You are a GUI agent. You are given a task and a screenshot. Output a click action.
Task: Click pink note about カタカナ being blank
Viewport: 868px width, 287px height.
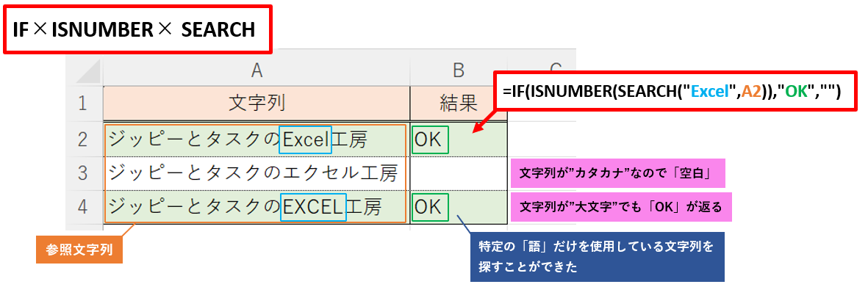pos(618,172)
